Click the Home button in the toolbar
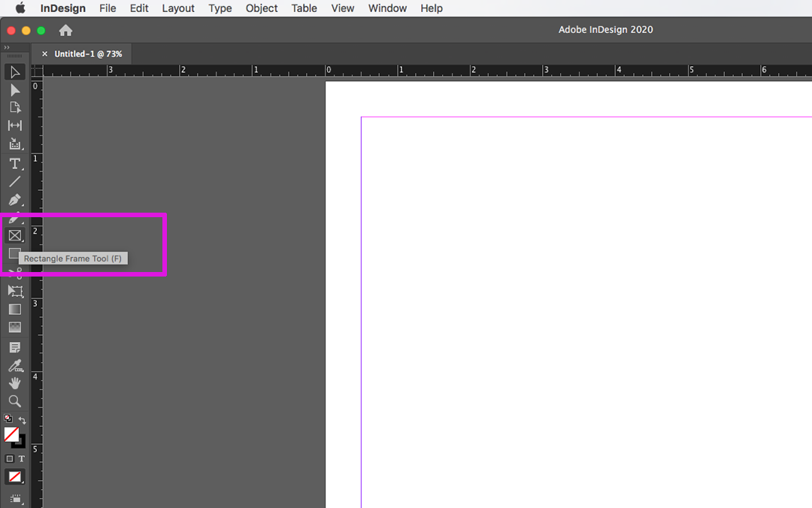812x508 pixels. click(65, 30)
